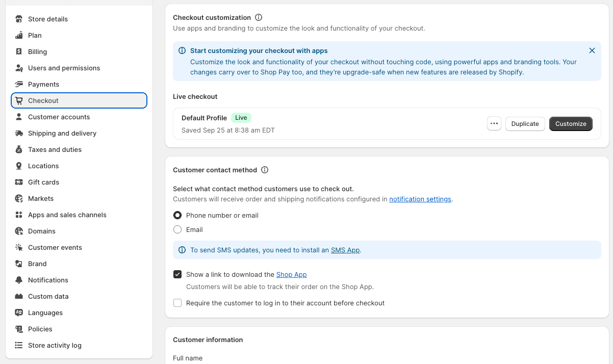Screen dimensions: 613x364
Task: Click the Checkout customization info icon
Action: 259,17
